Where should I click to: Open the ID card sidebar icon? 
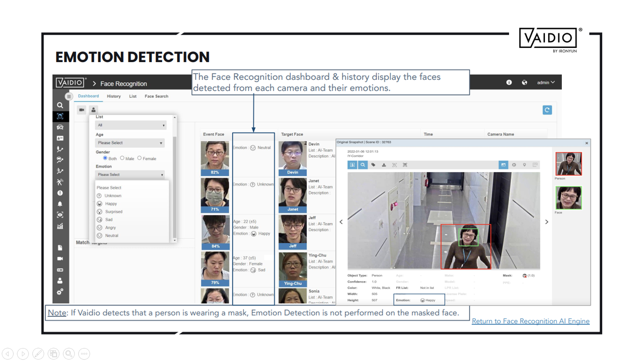60,138
